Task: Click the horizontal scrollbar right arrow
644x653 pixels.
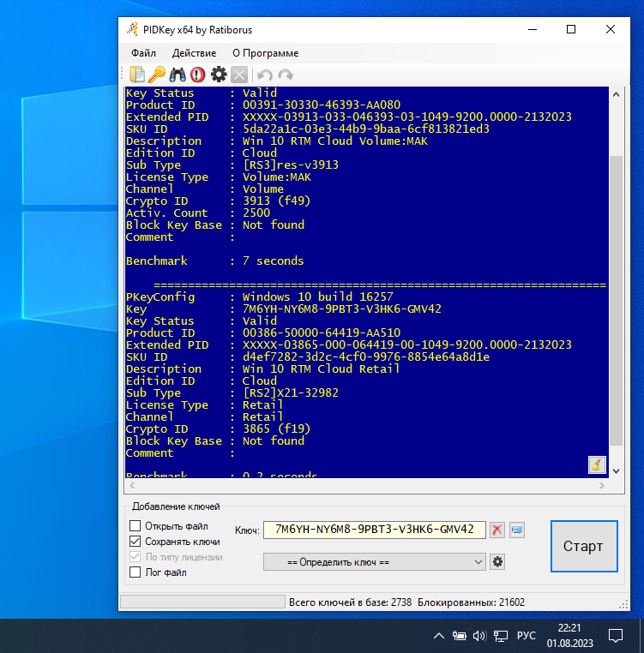Action: 601,485
